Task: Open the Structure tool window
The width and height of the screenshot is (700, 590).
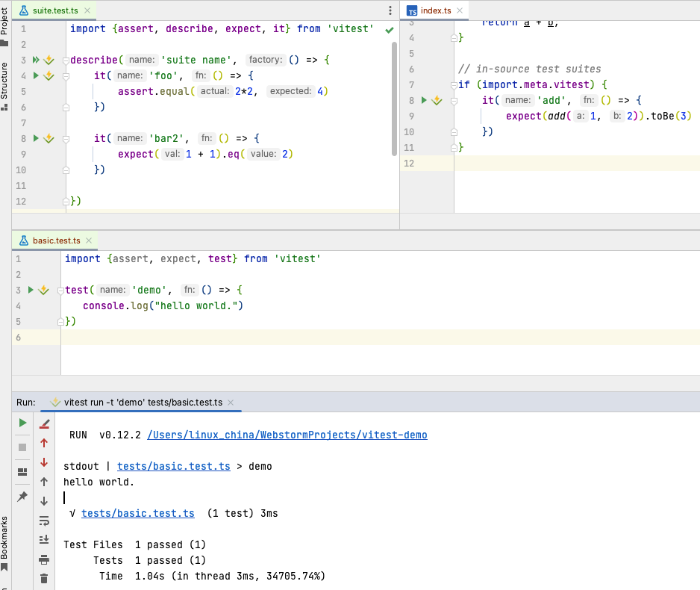Action: (4, 86)
